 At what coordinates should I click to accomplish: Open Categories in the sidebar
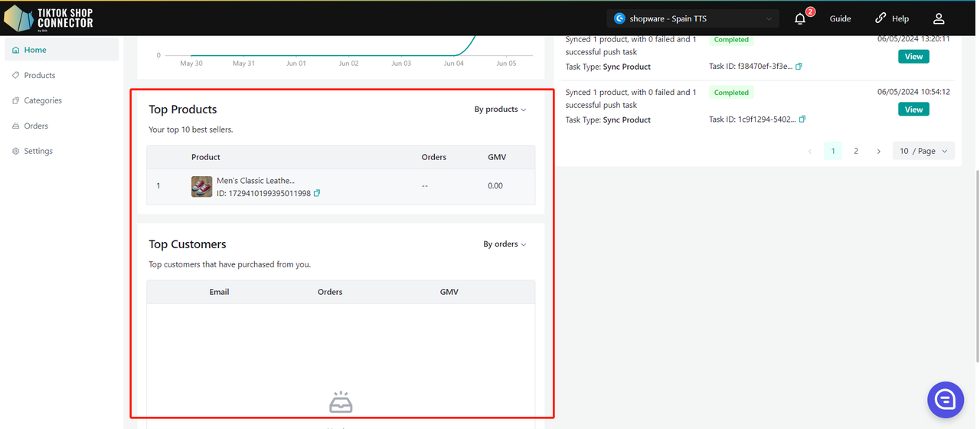click(x=42, y=100)
